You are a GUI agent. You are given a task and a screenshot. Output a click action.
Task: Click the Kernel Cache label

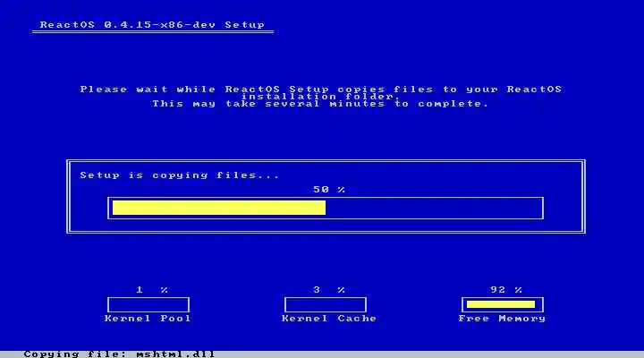point(329,319)
